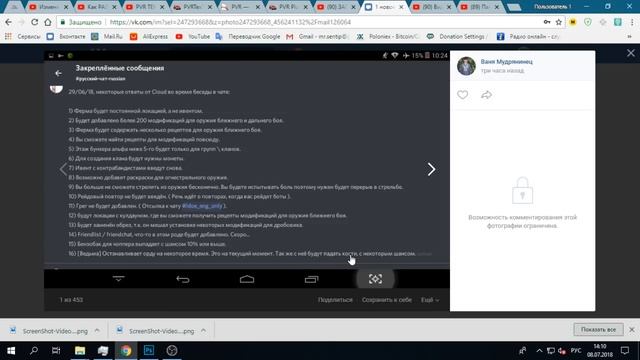Open Photoshop from taskbar
The height and width of the screenshot is (360, 640).
[149, 351]
